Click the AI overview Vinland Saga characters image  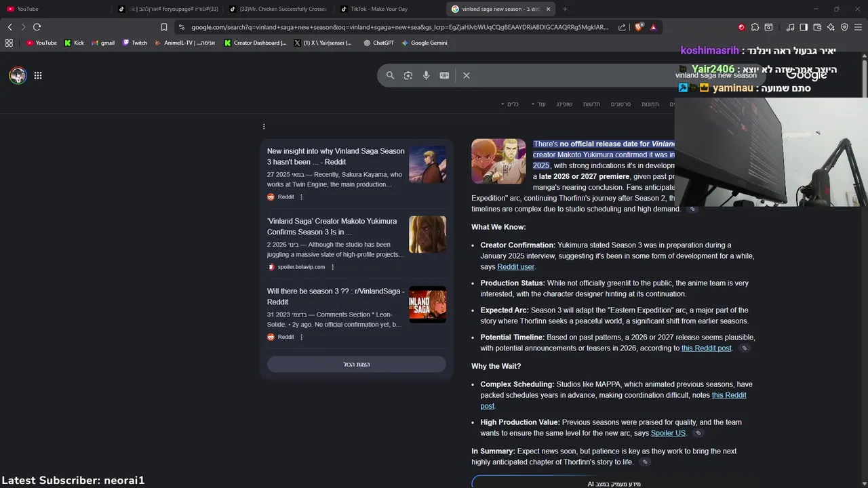click(498, 161)
